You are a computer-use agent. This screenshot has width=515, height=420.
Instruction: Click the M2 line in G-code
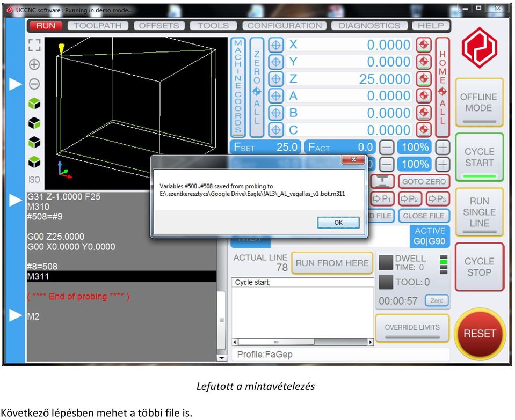click(33, 316)
